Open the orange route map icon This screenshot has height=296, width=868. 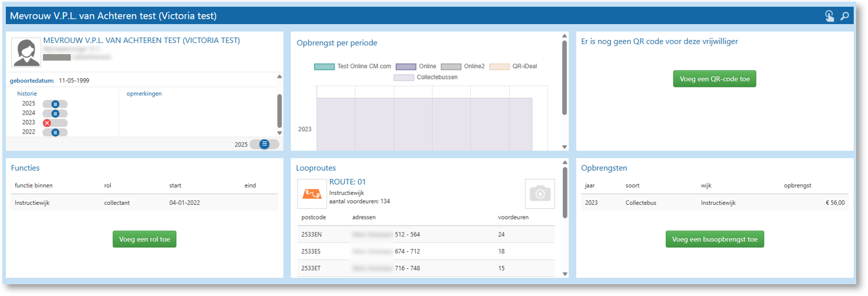312,194
